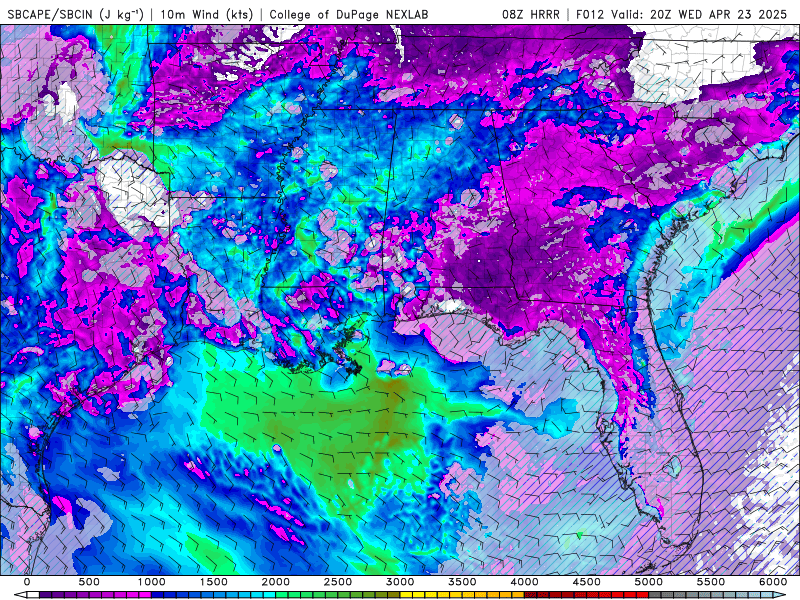Screen dimensions: 800x600
Task: Click the 4000 label on the color scale
Action: click(x=524, y=582)
